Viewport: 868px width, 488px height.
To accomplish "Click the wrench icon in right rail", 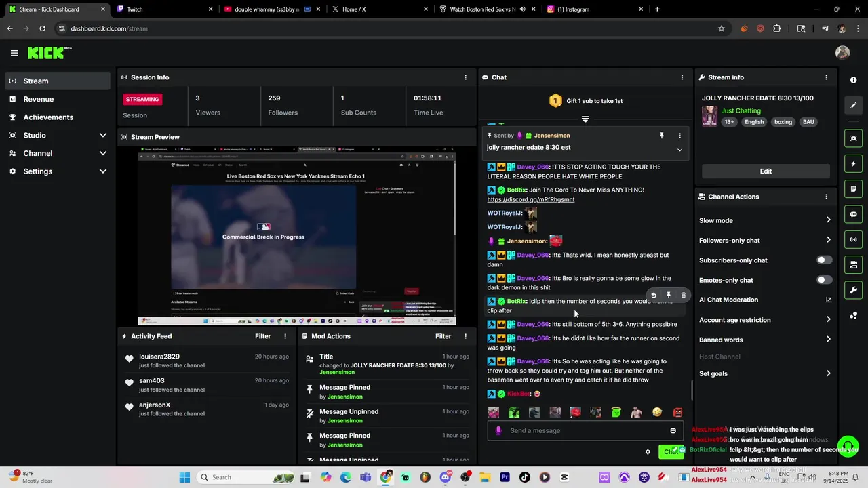I will tap(853, 290).
